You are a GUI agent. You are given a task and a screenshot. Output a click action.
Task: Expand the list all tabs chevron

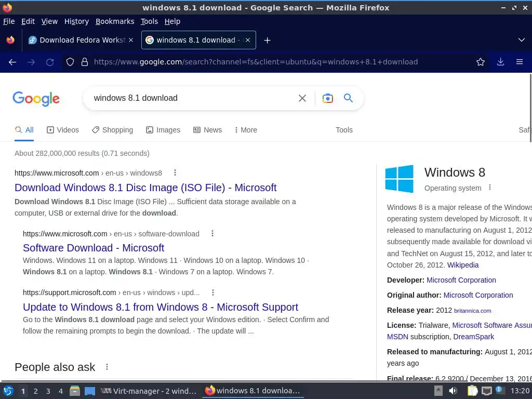coord(522,40)
